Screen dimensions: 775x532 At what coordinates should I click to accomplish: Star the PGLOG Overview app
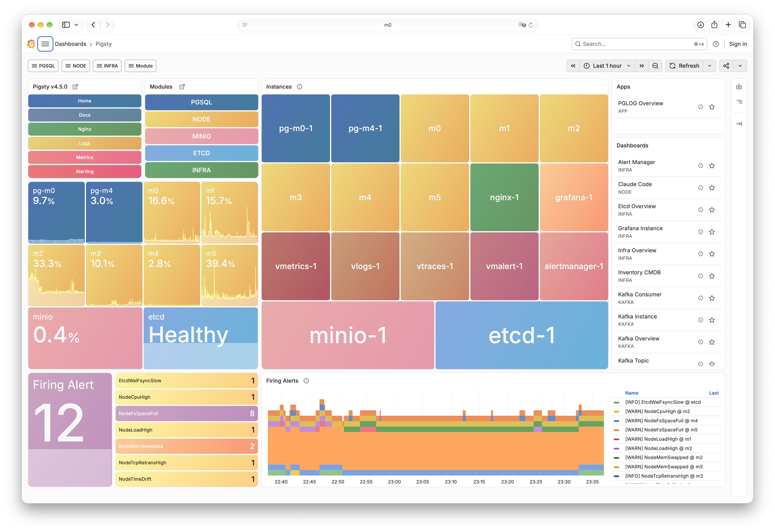pos(712,107)
